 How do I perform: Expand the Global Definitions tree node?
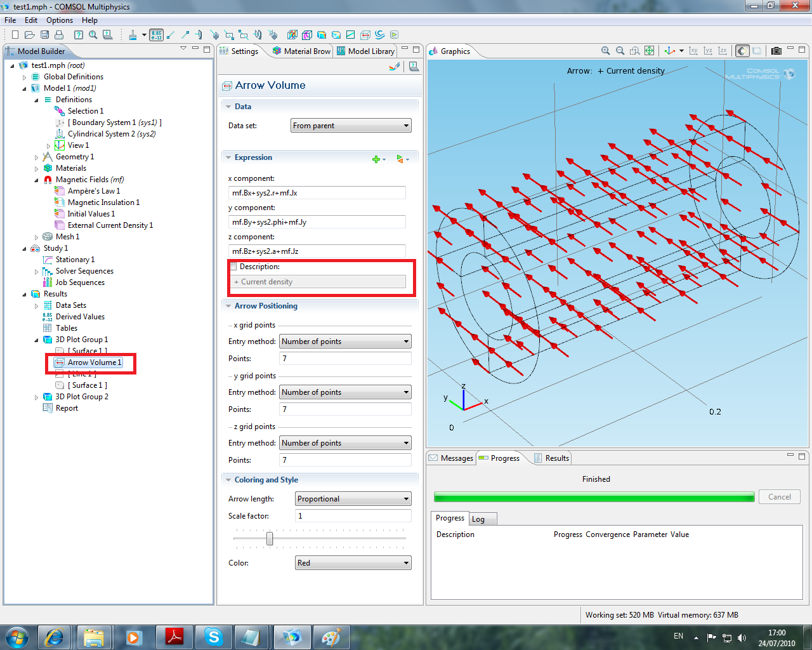pyautogui.click(x=25, y=77)
